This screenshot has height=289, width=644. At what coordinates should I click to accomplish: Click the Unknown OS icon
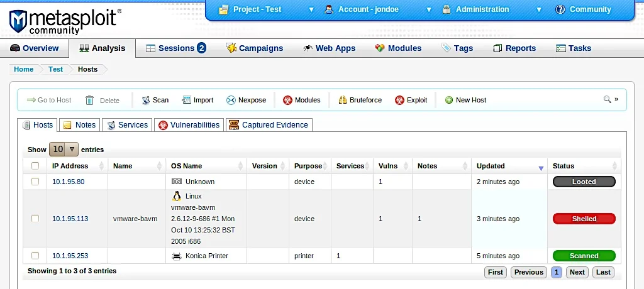click(176, 182)
